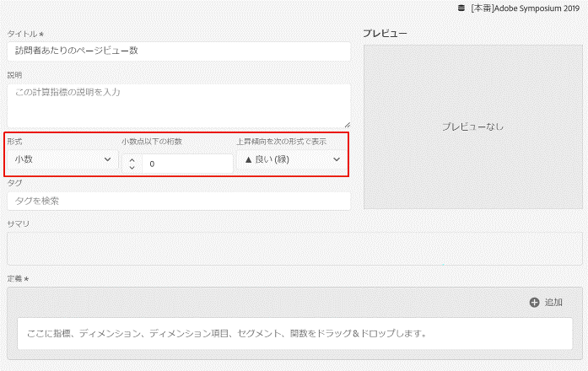Click the resize handle of the 説明 textarea
This screenshot has height=371, width=588.
(346, 123)
